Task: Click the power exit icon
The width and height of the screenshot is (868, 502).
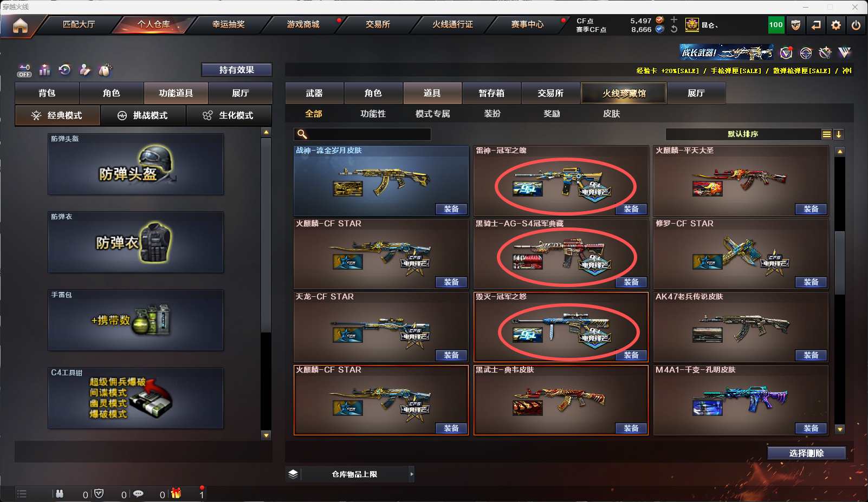Action: point(856,25)
